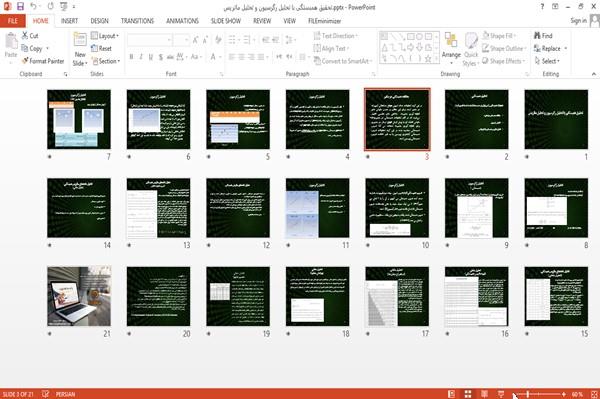Open the Layout dropdown
The image size is (600, 399).
coord(105,36)
